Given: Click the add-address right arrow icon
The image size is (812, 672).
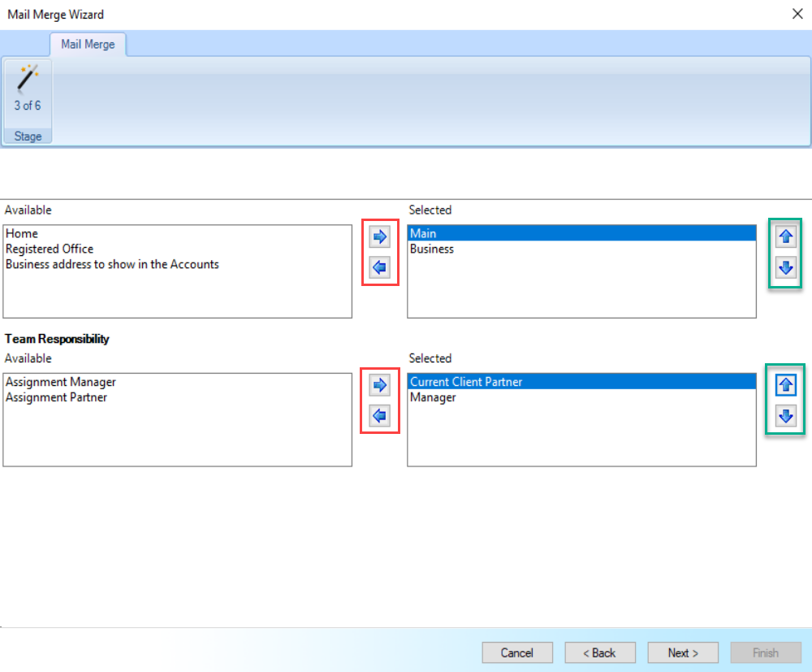Looking at the screenshot, I should [379, 236].
